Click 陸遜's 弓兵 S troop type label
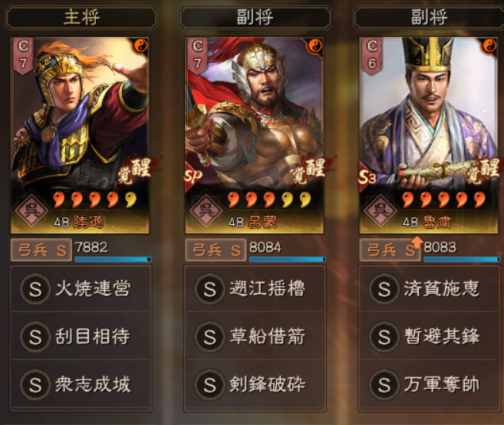The height and width of the screenshot is (425, 504). click(x=41, y=250)
